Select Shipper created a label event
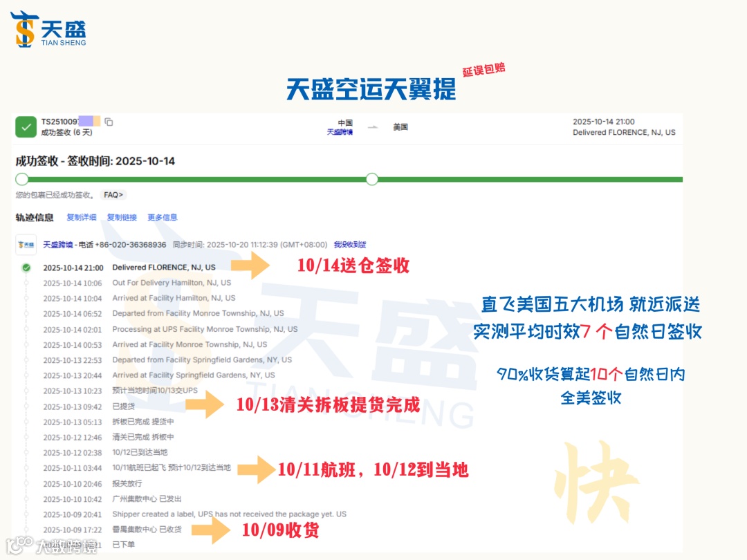 [x=229, y=514]
